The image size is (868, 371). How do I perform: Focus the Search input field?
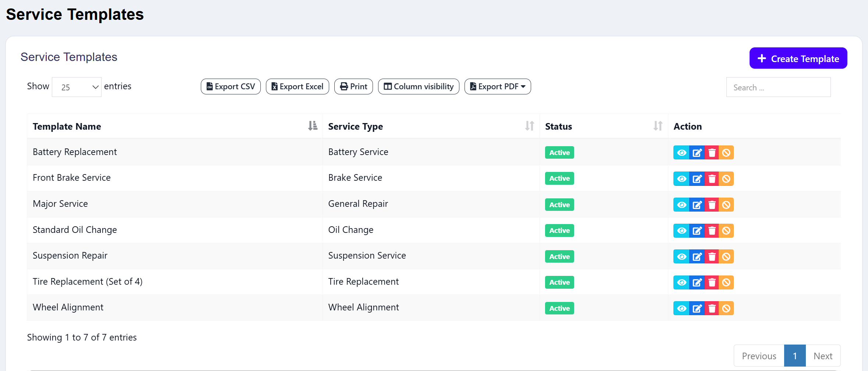point(778,87)
